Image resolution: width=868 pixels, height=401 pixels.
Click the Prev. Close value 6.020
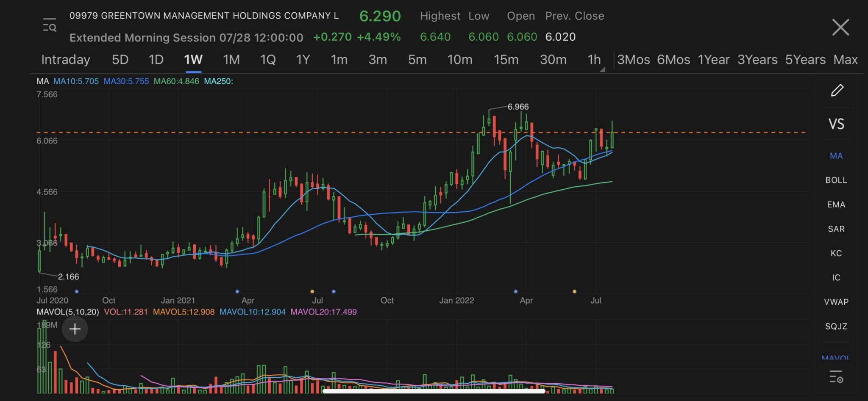[560, 37]
